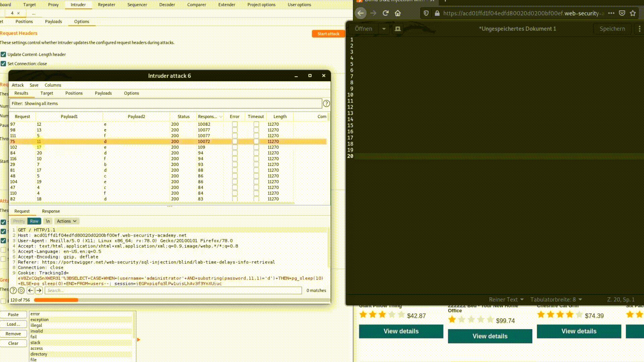The image size is (644, 362).
Task: Close Intruder tab 4
Action: click(18, 13)
